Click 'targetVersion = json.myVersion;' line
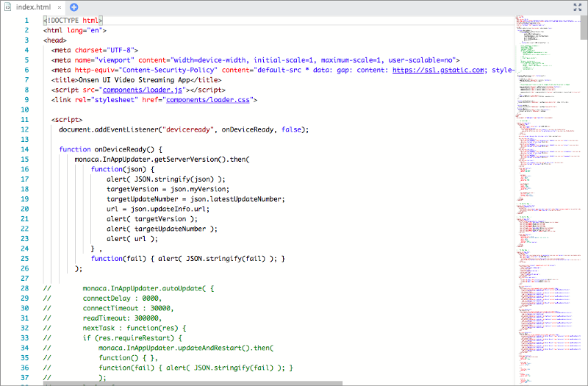The image size is (588, 386). tap(168, 189)
